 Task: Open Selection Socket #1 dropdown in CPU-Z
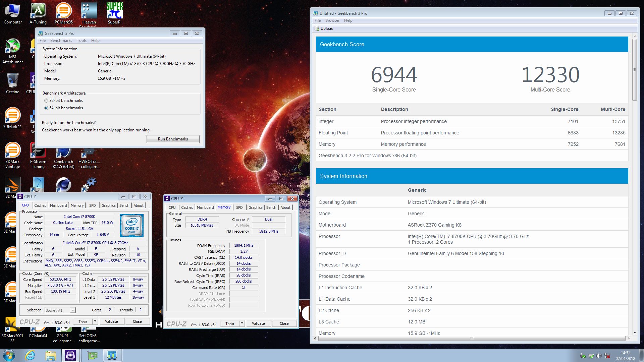pyautogui.click(x=60, y=310)
